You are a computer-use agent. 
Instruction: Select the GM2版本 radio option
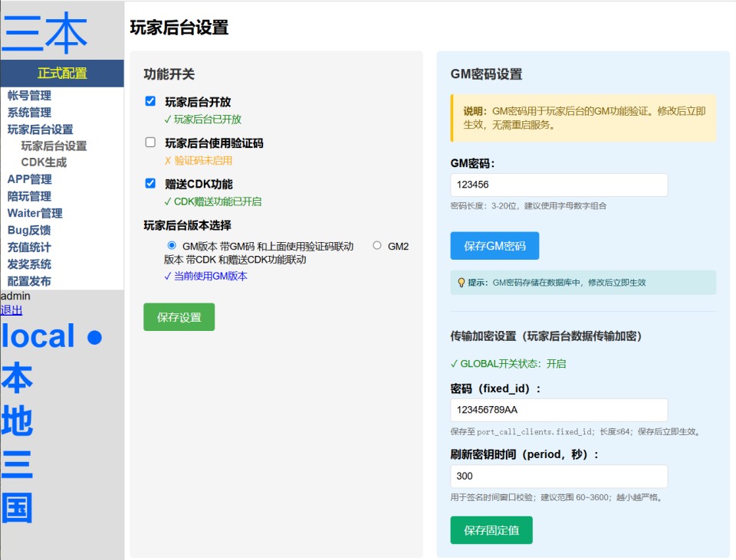(376, 246)
